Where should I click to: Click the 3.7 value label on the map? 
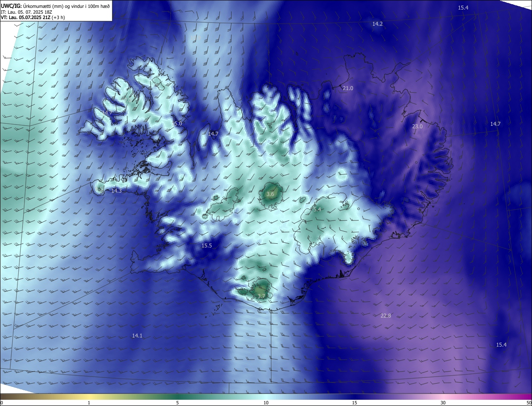click(x=261, y=296)
